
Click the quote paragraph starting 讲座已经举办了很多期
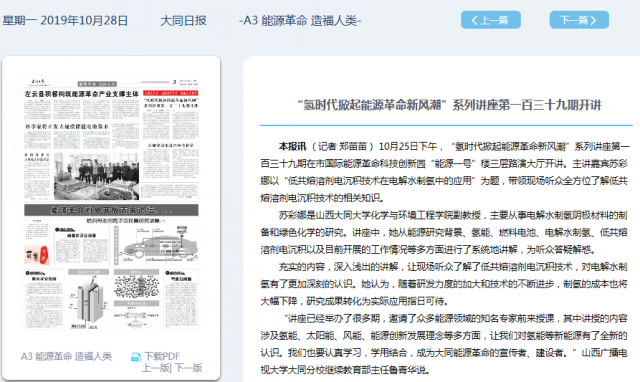click(x=444, y=344)
